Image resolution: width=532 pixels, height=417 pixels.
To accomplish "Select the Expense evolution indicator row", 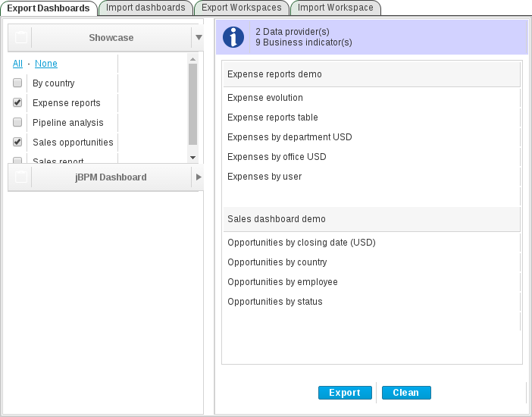I will pyautogui.click(x=371, y=98).
